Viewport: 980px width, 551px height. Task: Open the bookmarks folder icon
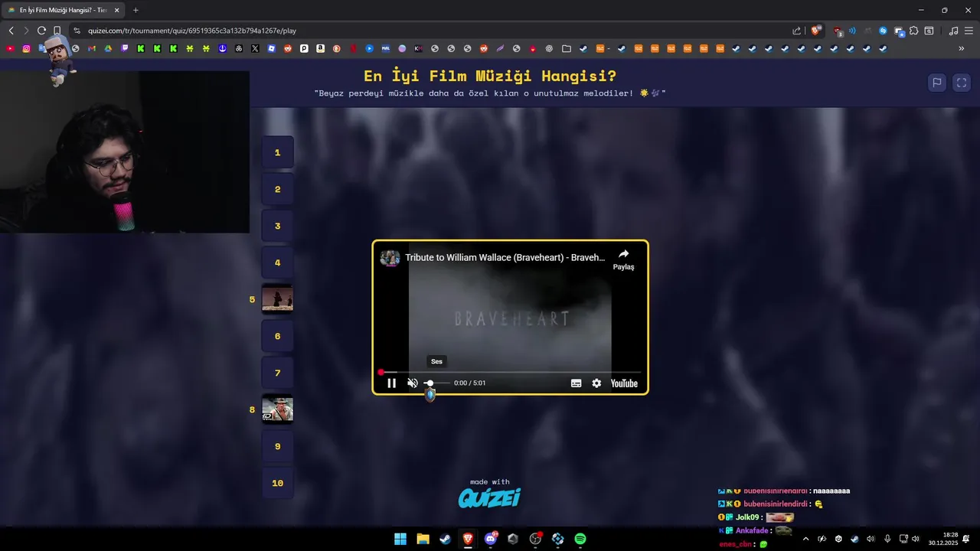tap(566, 48)
